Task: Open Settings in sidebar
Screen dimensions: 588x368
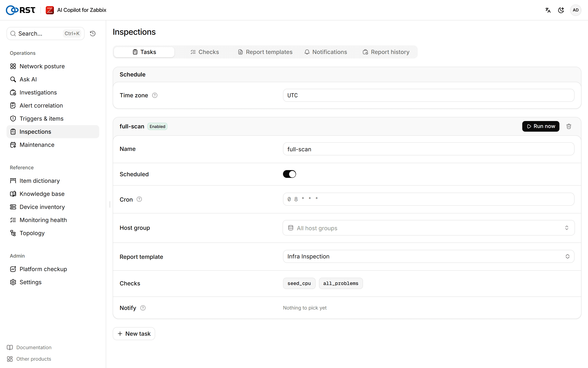Action: click(x=53, y=282)
